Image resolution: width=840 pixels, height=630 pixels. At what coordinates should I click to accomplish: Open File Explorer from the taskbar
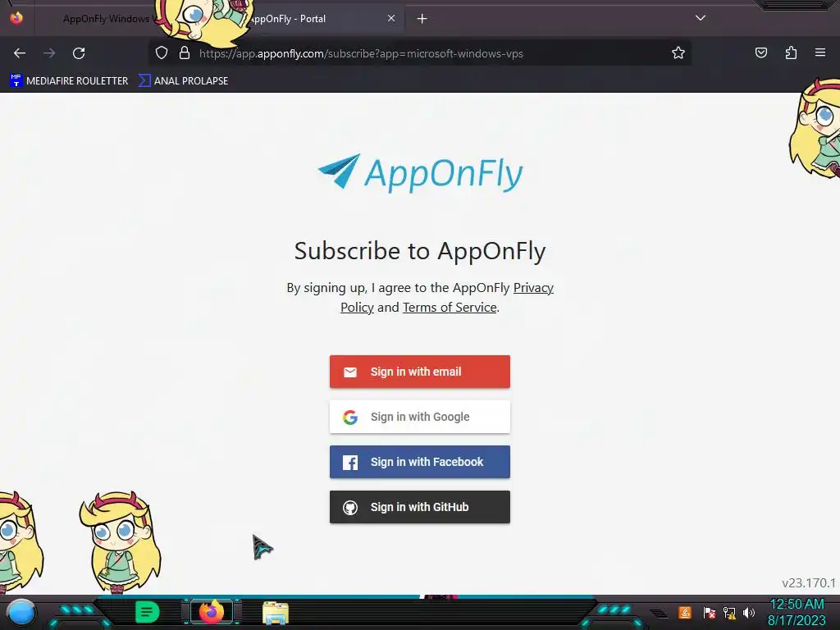tap(276, 613)
